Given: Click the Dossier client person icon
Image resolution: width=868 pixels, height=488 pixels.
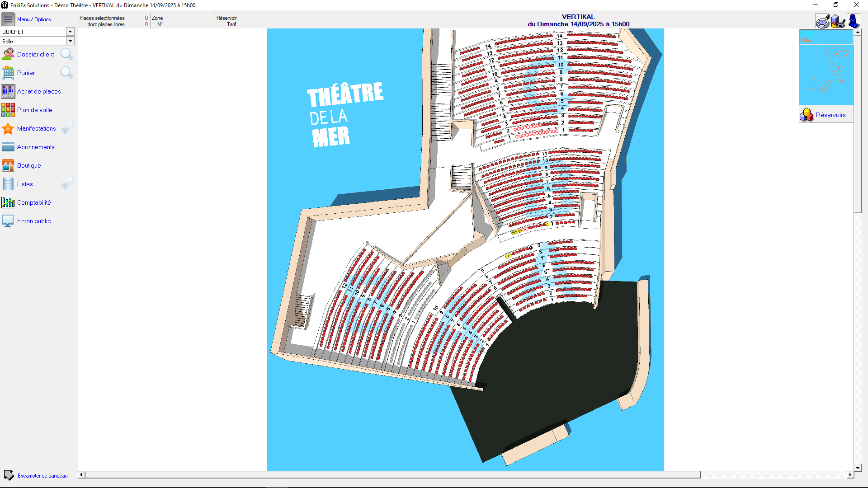Looking at the screenshot, I should (8, 54).
